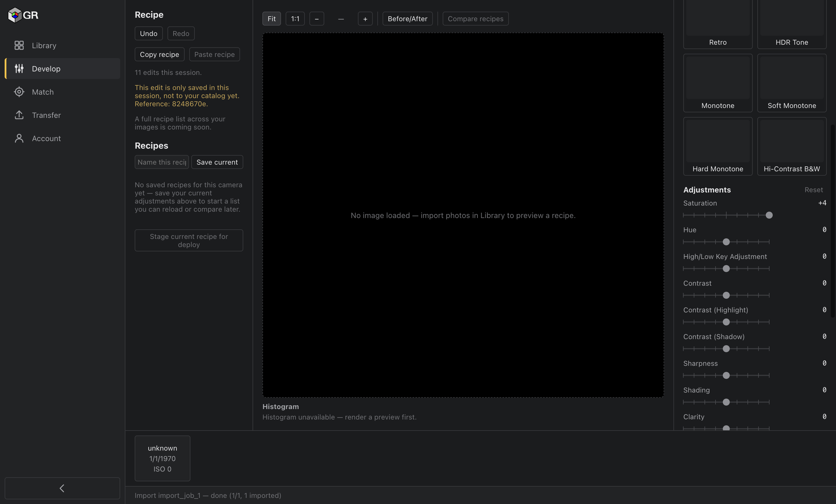
Task: Click the '11 edits this session.' text
Action: pos(168,73)
